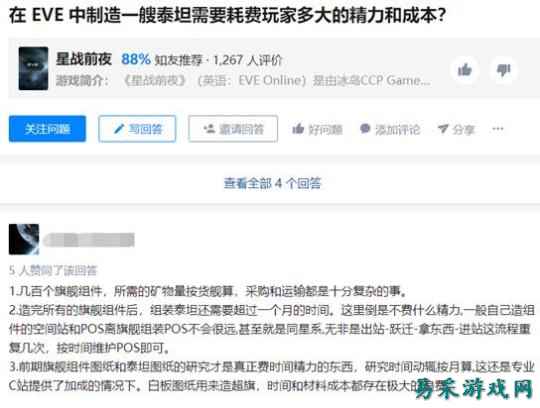The image size is (540, 408).
Task: Click the thumbs-down icon on the game card
Action: tap(503, 70)
